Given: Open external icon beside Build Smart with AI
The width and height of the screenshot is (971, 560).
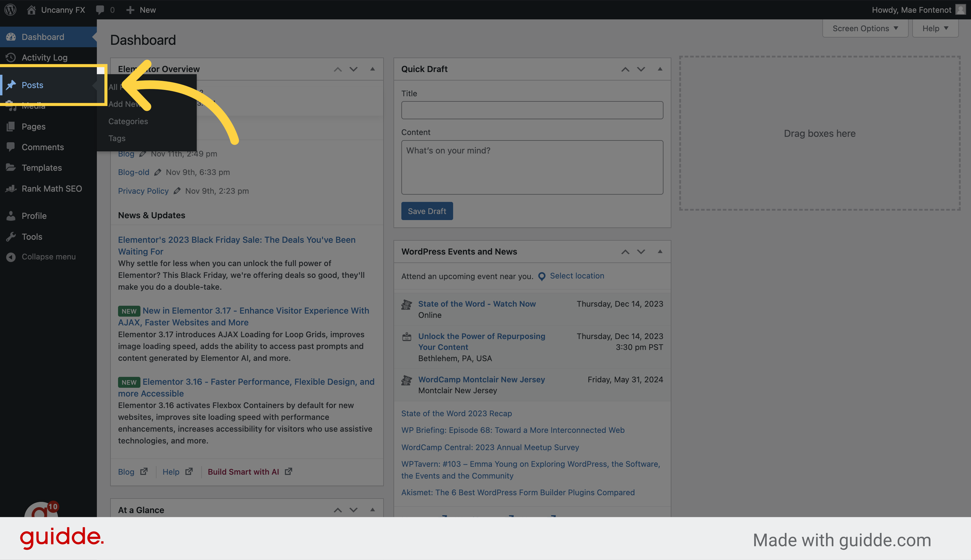Looking at the screenshot, I should pyautogui.click(x=288, y=472).
